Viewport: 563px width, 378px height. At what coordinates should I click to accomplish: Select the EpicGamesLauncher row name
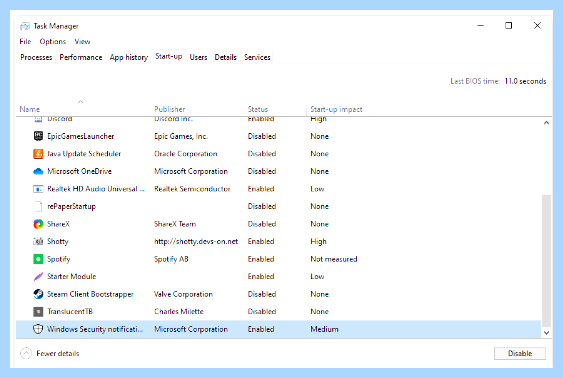pyautogui.click(x=81, y=136)
